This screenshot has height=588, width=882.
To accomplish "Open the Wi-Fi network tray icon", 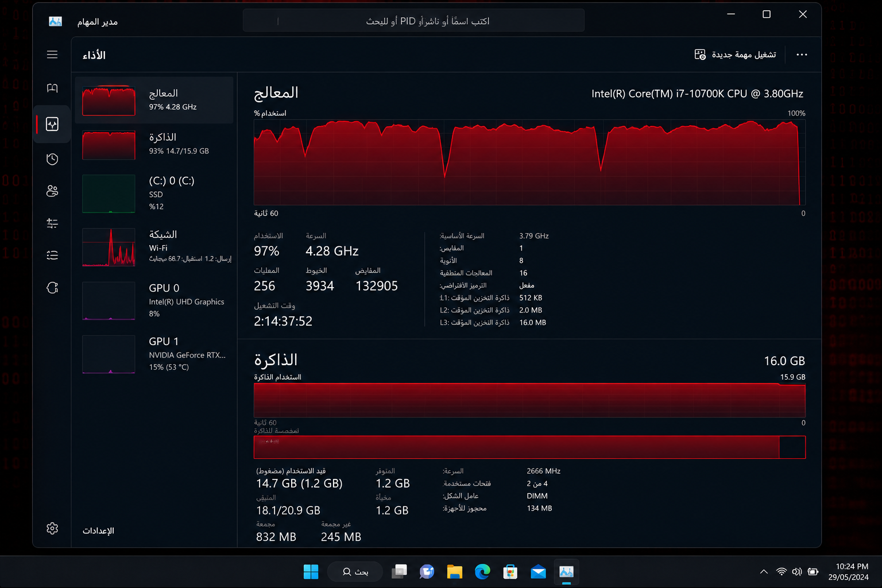I will 782,572.
